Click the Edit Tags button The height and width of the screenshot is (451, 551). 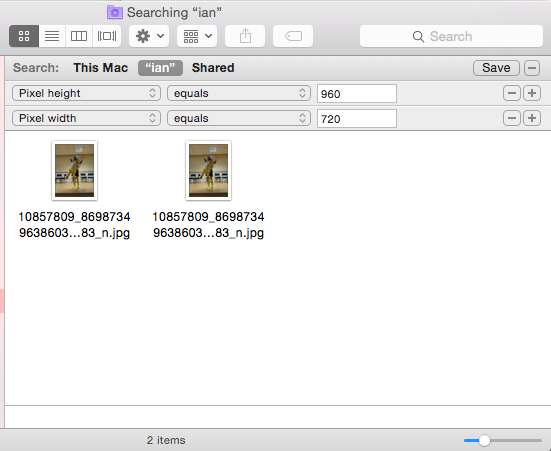click(293, 36)
